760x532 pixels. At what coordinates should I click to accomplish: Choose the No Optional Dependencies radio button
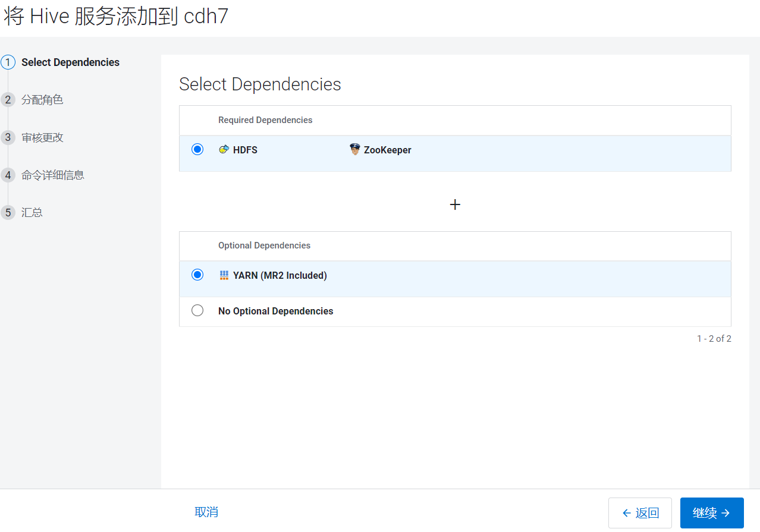click(197, 310)
